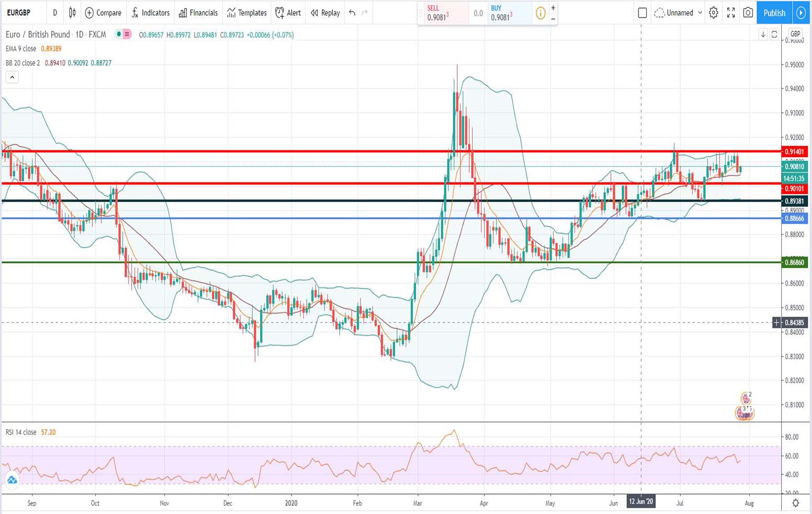Screen dimensions: 812x514
Task: Toggle Replay mode
Action: click(325, 13)
